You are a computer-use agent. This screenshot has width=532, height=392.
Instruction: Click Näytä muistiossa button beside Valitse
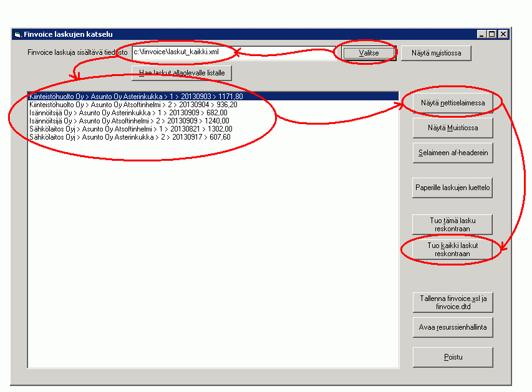point(436,53)
